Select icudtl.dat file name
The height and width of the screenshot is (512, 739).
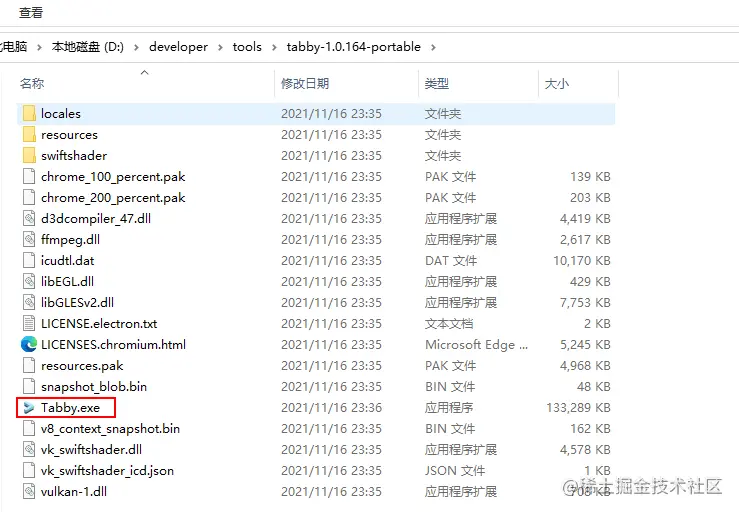click(67, 261)
